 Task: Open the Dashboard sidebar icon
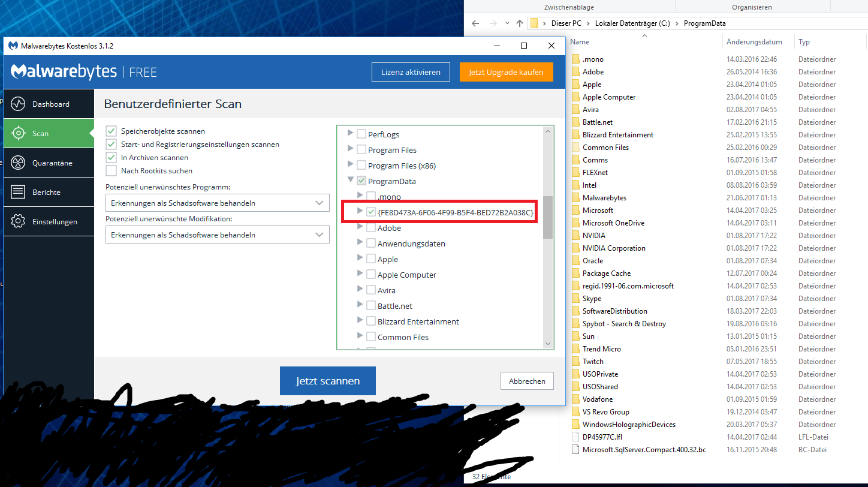(18, 104)
